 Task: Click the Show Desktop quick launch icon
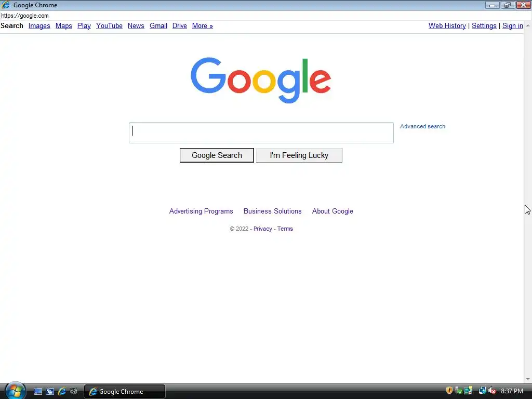coord(37,391)
